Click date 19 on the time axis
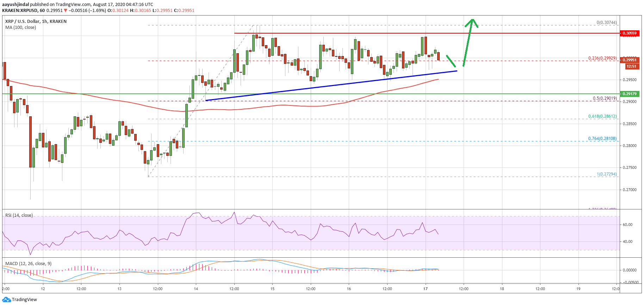The width and height of the screenshot is (644, 306). tap(578, 289)
